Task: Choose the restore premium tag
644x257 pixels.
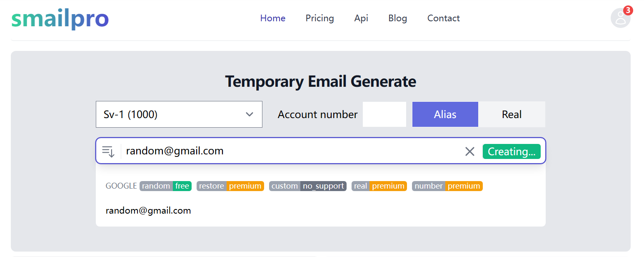Action: coord(230,186)
